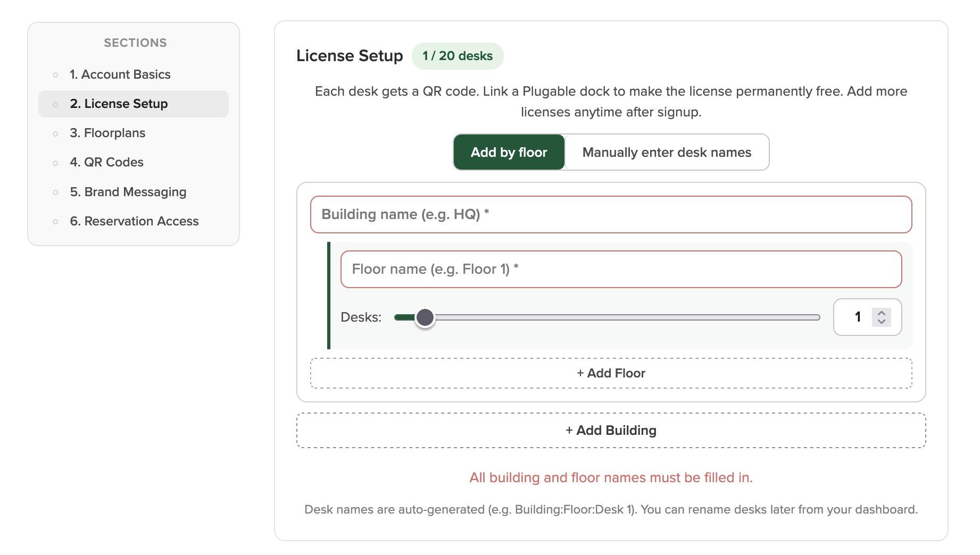Viewport: 980px width, 555px height.
Task: Switch to Manually enter desk names mode
Action: tap(667, 152)
